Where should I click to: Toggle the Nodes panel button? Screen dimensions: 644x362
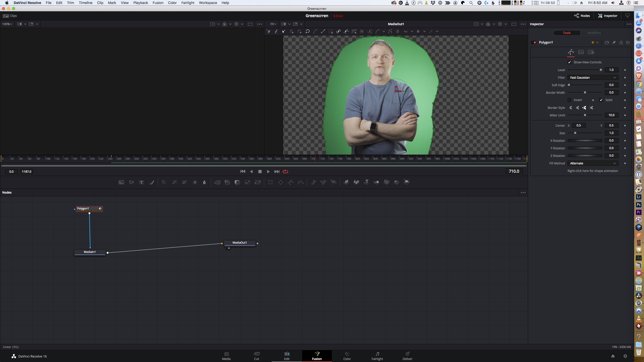[582, 16]
